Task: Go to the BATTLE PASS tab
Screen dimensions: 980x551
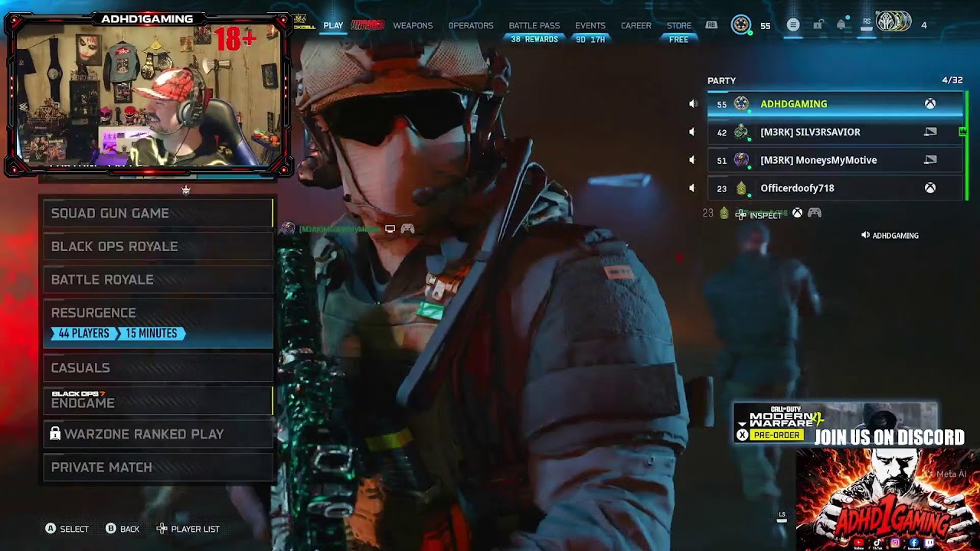Action: 534,25
